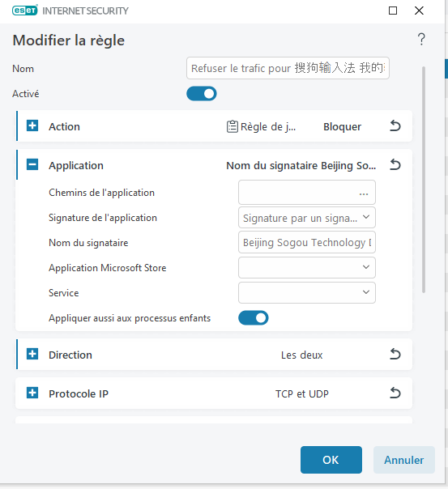Click the Chemins de l'application label
Viewport: 448px width, 489px height.
101,193
